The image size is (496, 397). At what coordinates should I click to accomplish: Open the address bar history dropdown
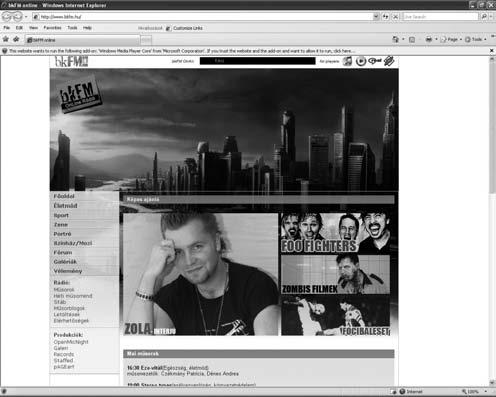point(376,16)
